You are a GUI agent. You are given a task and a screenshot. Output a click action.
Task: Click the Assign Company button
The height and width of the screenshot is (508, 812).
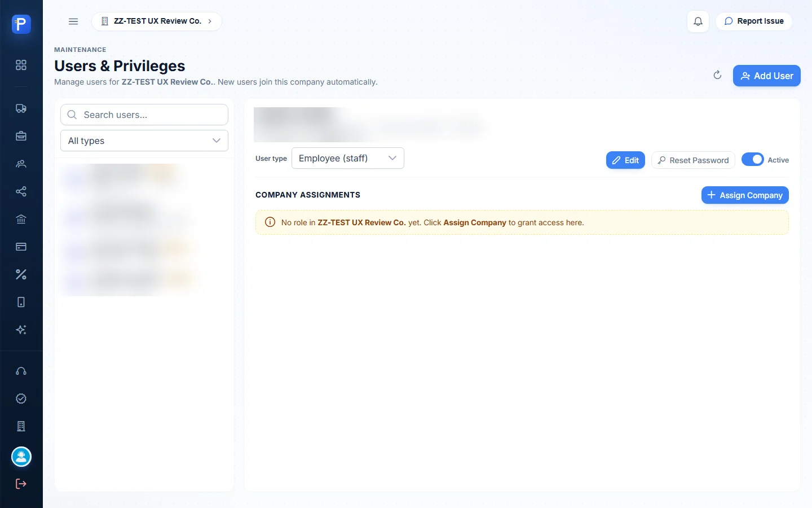point(745,195)
